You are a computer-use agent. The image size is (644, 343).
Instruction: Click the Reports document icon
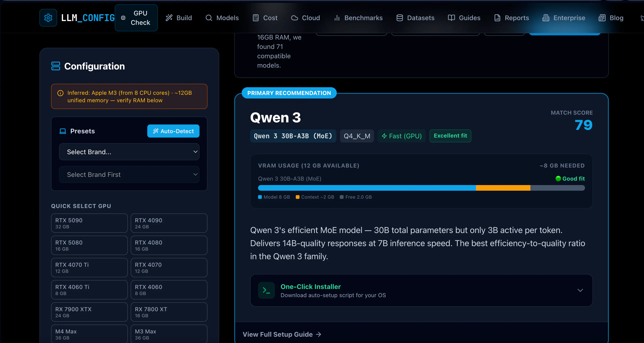497,18
